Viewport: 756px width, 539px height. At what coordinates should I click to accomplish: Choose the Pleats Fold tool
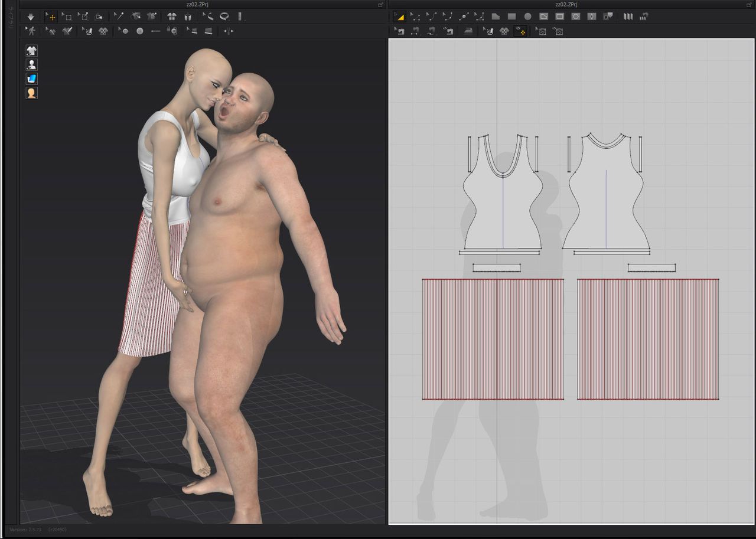click(628, 17)
